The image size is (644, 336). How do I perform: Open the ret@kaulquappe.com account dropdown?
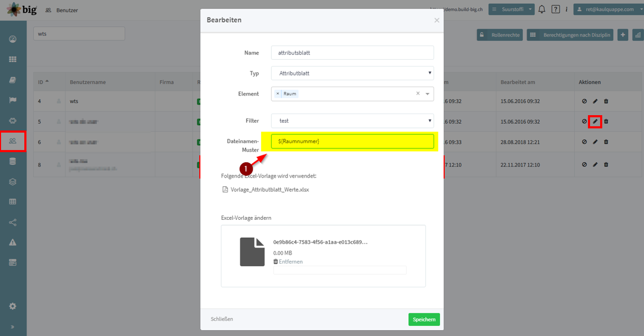[608, 9]
